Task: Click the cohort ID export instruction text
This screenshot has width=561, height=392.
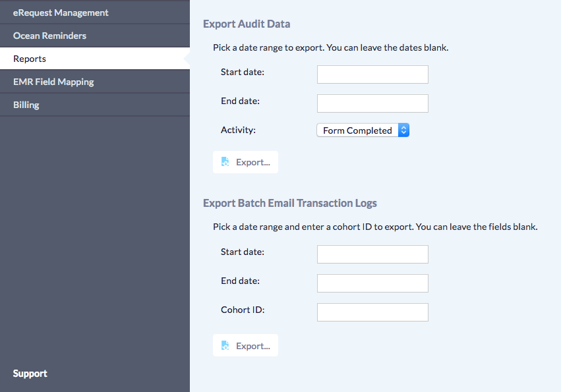Action: [375, 227]
